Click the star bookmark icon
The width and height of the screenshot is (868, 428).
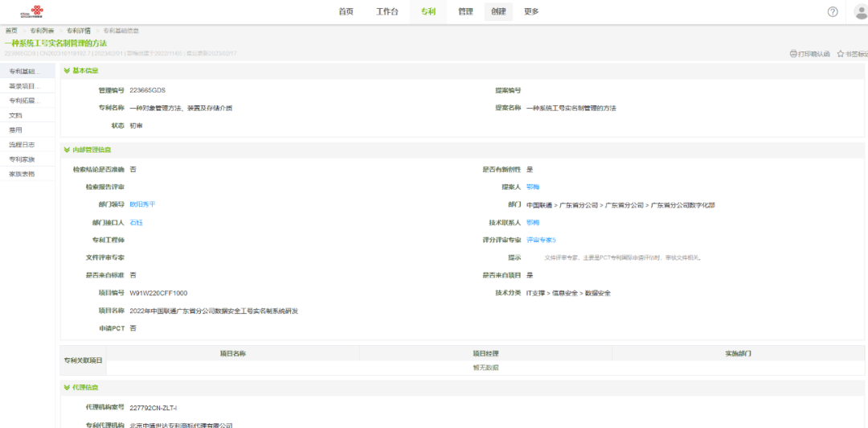coord(840,54)
